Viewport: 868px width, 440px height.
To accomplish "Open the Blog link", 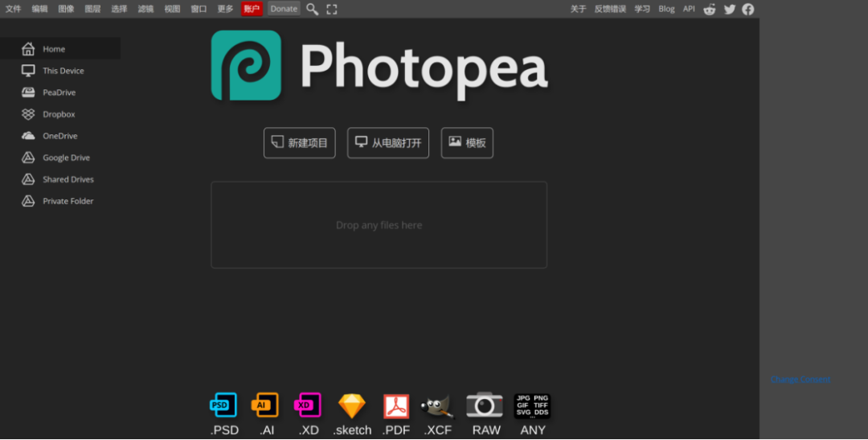I will tap(666, 9).
